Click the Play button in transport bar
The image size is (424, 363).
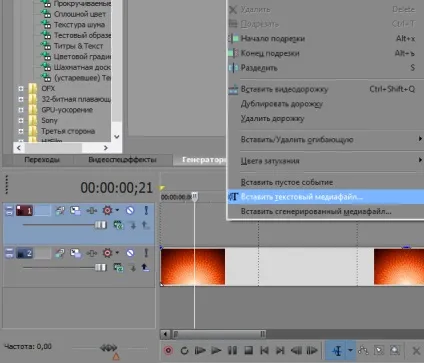tap(216, 350)
